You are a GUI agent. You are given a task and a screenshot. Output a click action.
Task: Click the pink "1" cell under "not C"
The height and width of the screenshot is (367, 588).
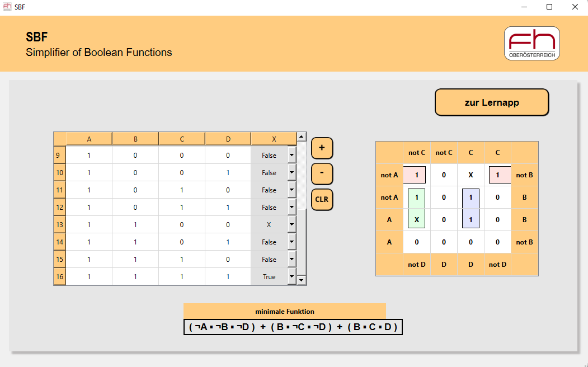[x=417, y=175]
